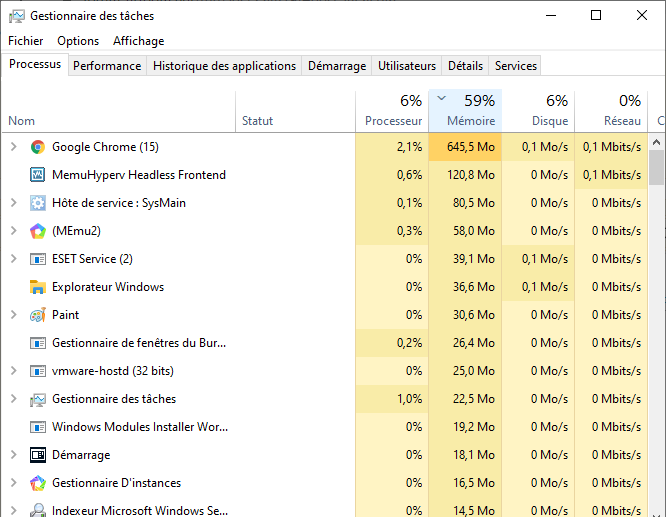This screenshot has width=666, height=517.
Task: Select the Explorateur Windows process name
Action: coord(108,287)
